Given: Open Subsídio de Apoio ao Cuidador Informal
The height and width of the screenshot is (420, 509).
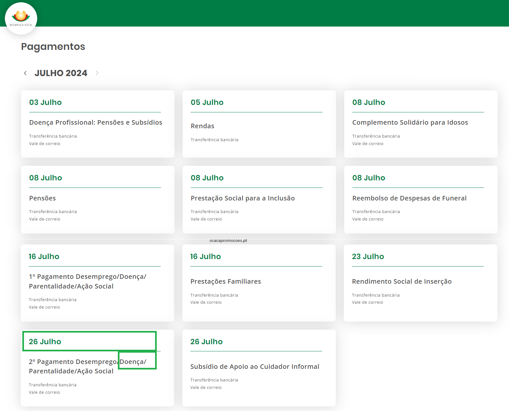Looking at the screenshot, I should point(254,367).
